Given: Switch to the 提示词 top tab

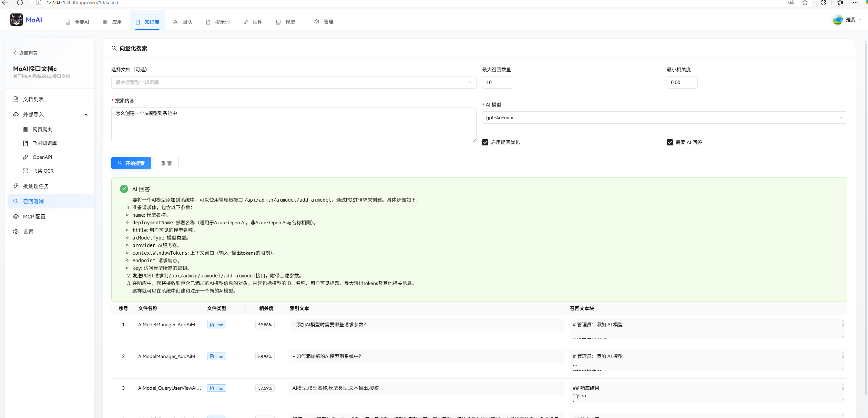Looking at the screenshot, I should 218,22.
